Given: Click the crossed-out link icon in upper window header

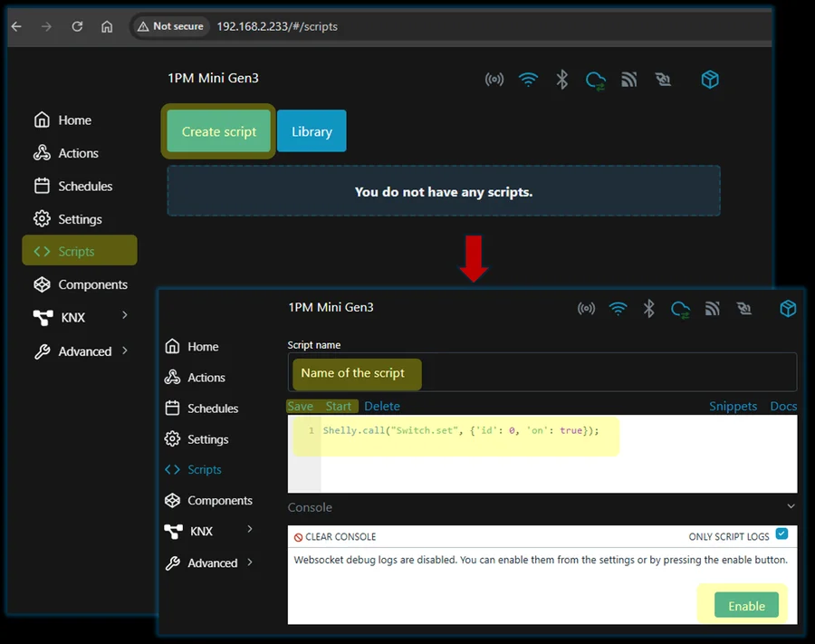Looking at the screenshot, I should click(x=663, y=80).
